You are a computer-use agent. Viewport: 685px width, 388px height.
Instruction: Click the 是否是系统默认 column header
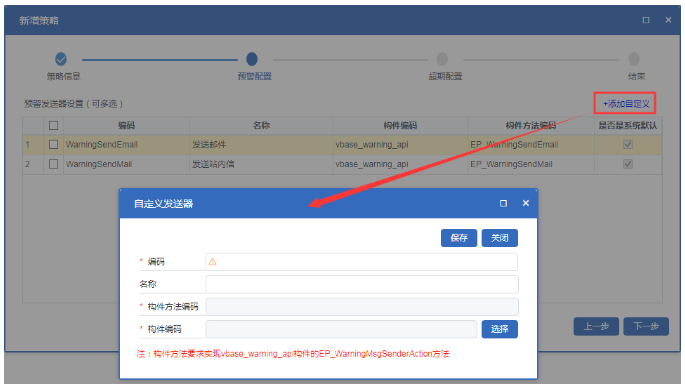[628, 125]
